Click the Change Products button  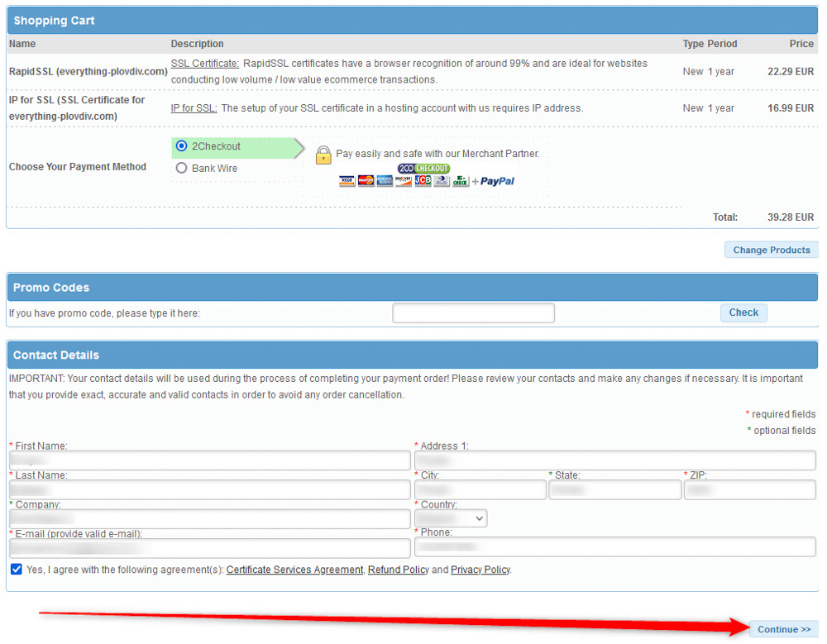click(x=771, y=249)
